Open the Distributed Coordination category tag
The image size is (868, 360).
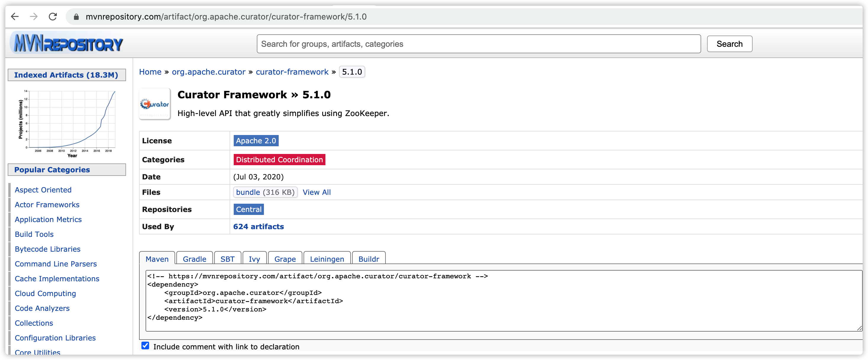[279, 160]
